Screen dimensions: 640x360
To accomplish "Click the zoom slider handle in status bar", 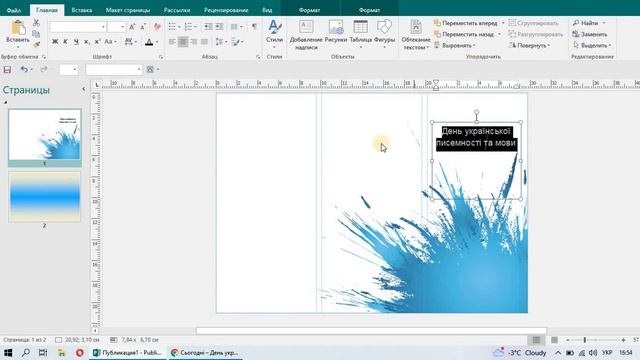I will point(584,340).
